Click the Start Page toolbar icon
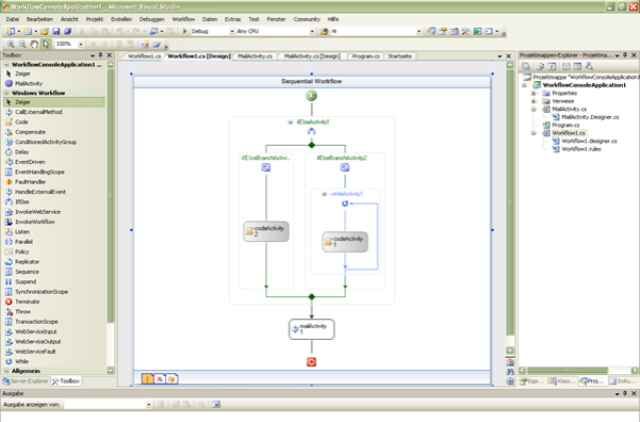Screen dimensions: 640x422 tap(477, 31)
